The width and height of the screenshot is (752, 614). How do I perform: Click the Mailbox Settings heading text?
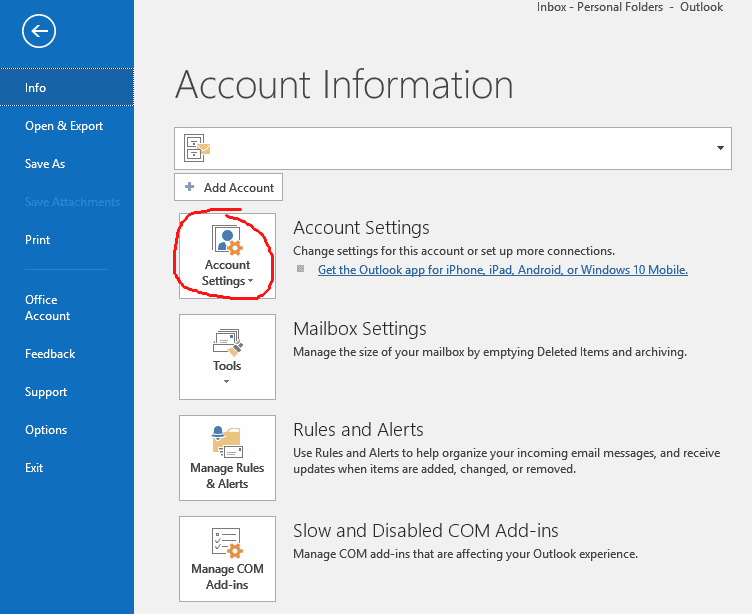pyautogui.click(x=360, y=329)
